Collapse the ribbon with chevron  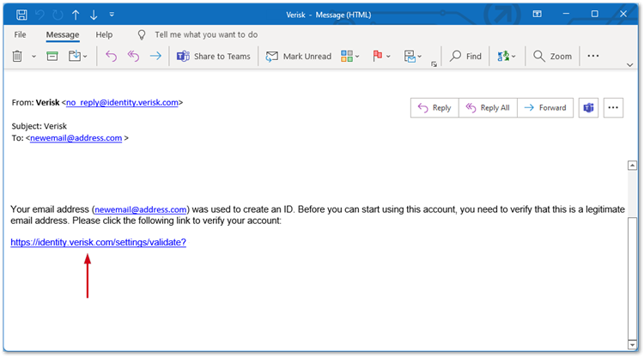tap(629, 65)
